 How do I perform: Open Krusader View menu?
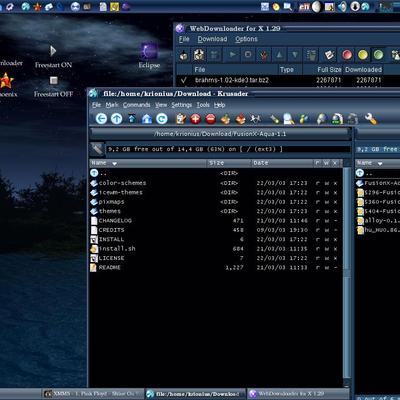coord(161,105)
